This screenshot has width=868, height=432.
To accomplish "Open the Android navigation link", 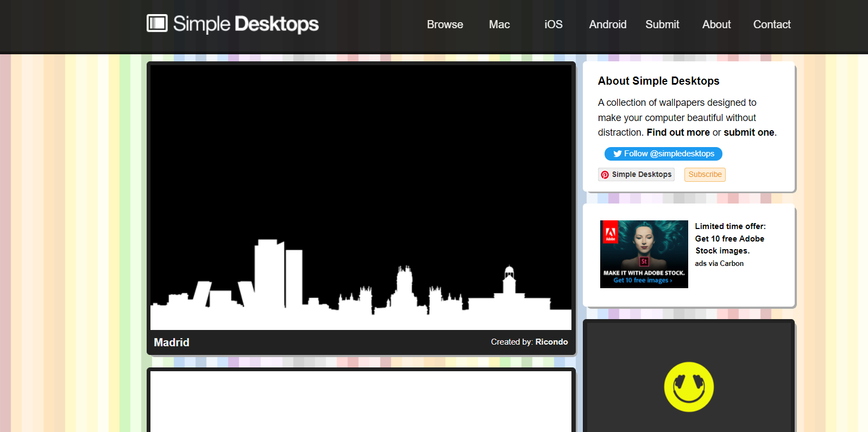I will 608,24.
